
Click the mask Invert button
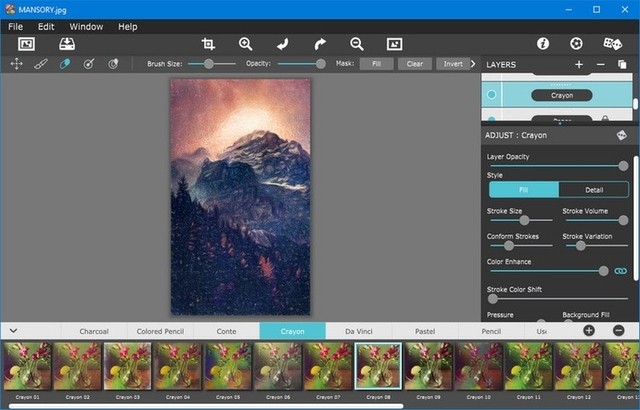coord(453,63)
